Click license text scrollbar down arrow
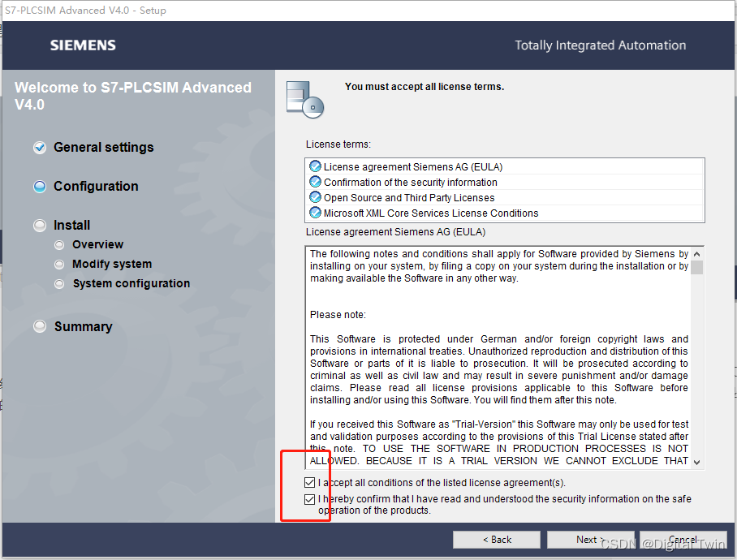This screenshot has width=737, height=560. (697, 463)
